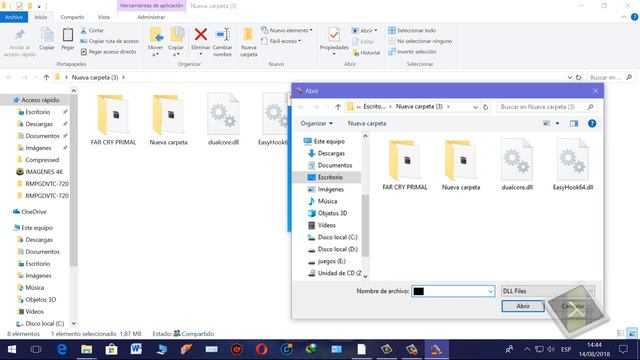Image resolution: width=640 pixels, height=360 pixels.
Task: Expand the address path dropdown in dialog
Action: (x=475, y=107)
